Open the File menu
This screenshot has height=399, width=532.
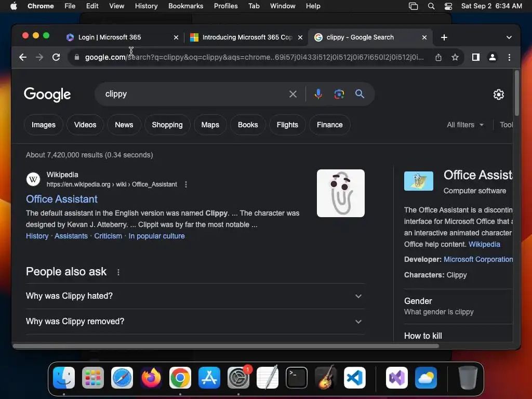[70, 6]
